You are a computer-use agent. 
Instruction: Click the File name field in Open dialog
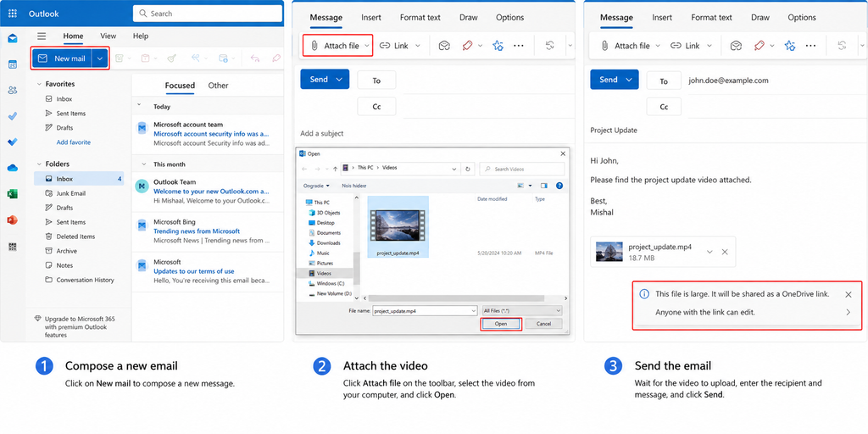[x=425, y=310]
